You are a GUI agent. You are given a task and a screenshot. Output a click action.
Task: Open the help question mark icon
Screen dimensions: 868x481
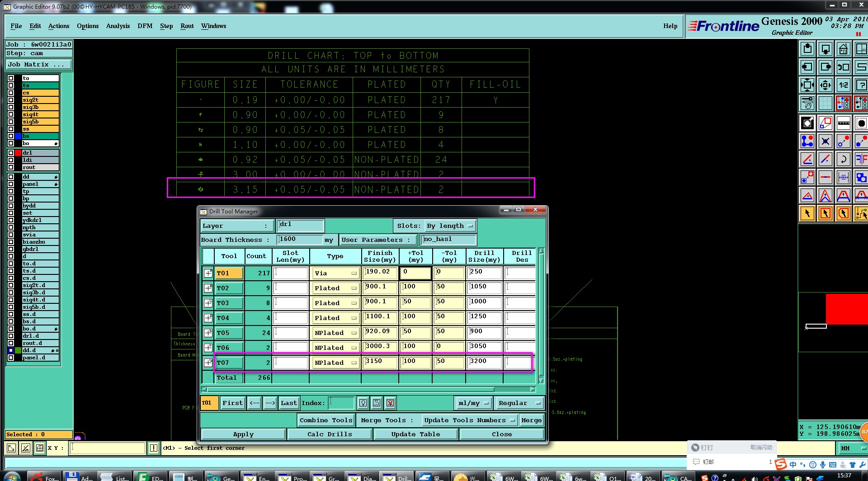click(861, 85)
